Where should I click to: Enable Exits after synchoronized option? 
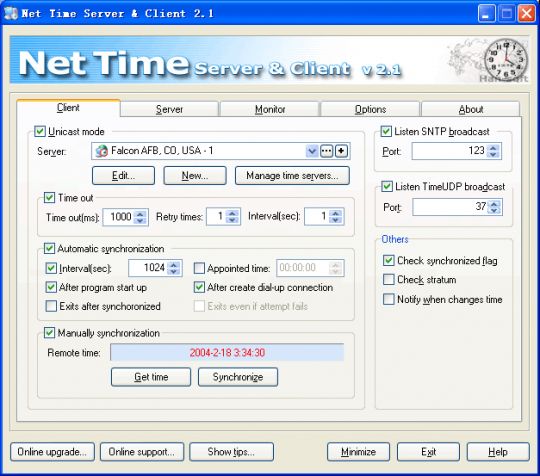click(51, 306)
